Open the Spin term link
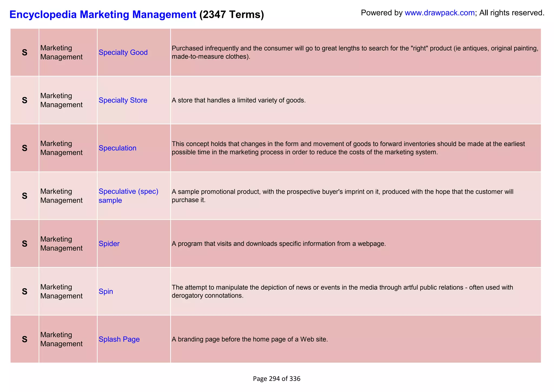This screenshot has height=392, width=554. (x=106, y=291)
